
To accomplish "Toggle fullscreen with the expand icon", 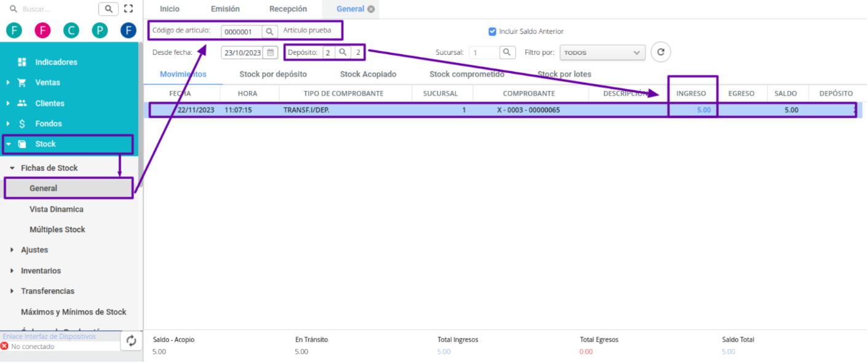I will 128,9.
